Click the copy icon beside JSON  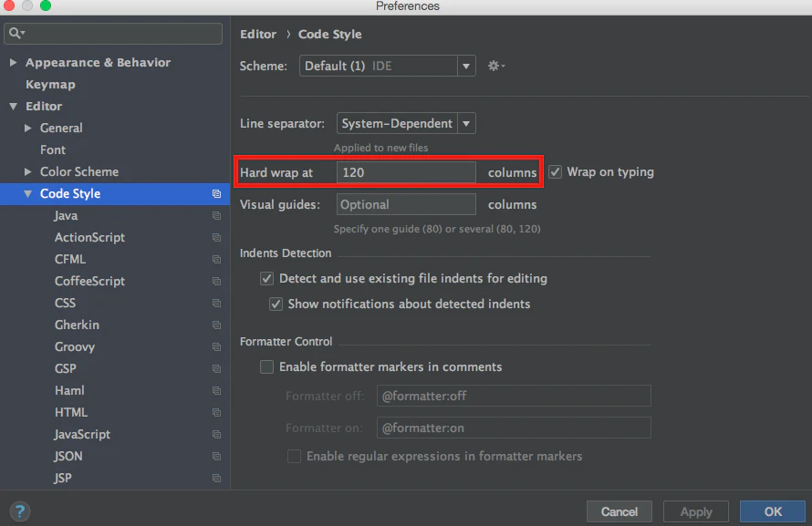coord(216,456)
